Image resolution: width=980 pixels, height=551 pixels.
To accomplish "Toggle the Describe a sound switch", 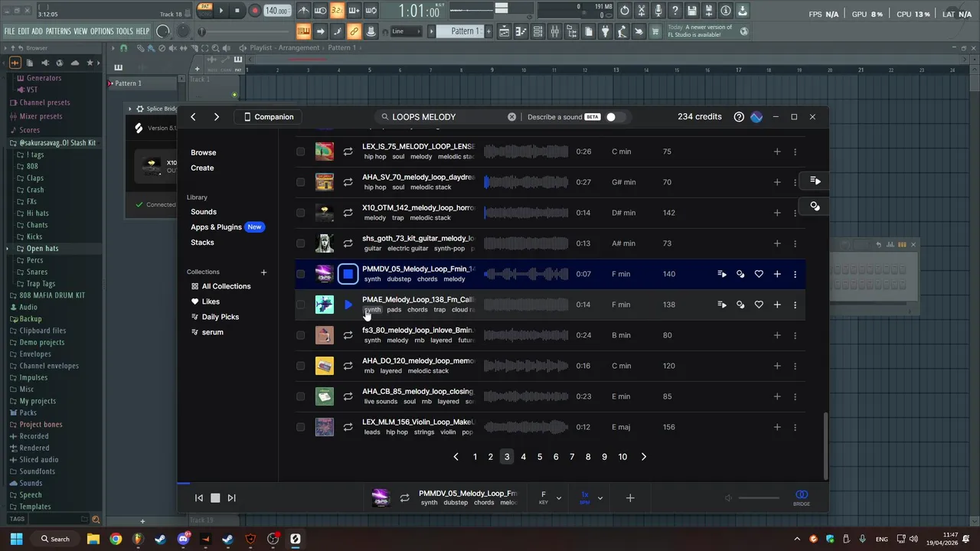I will [x=614, y=117].
